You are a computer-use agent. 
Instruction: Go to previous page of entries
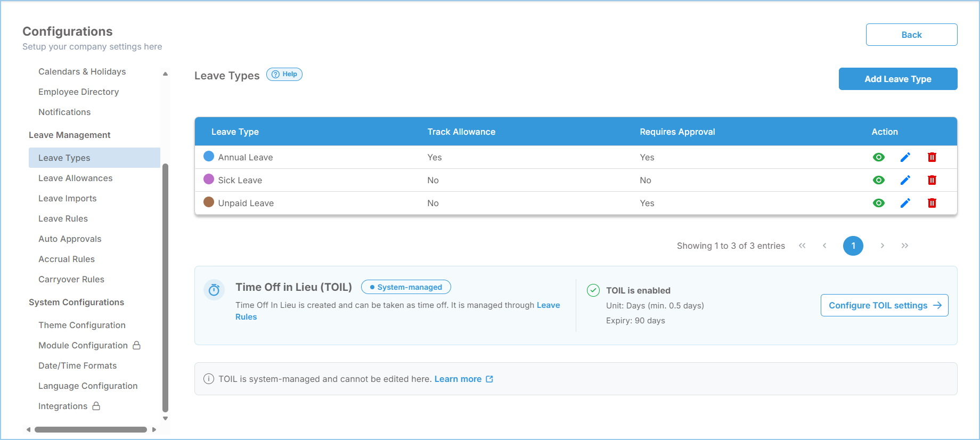(824, 246)
